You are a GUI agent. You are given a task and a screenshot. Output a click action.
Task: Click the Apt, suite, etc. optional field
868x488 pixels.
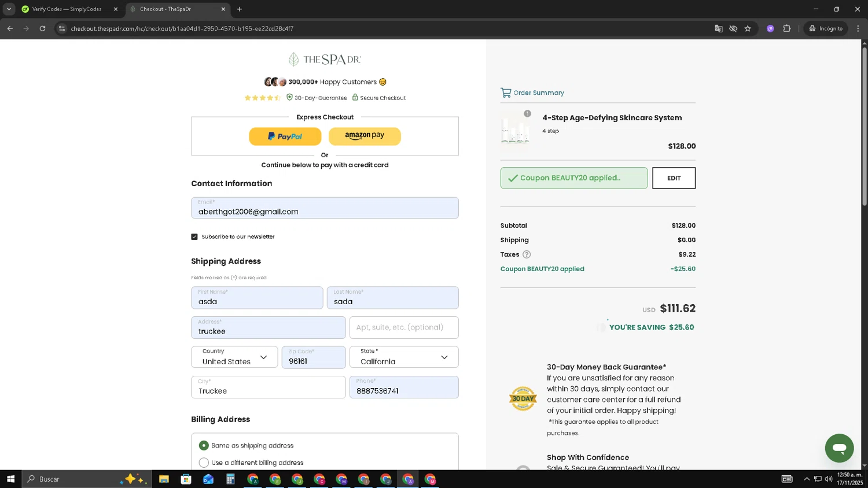pos(404,328)
